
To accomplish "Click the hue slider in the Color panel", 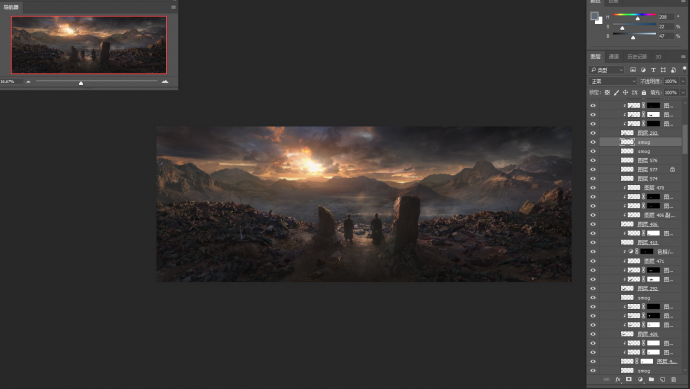I will pos(634,15).
